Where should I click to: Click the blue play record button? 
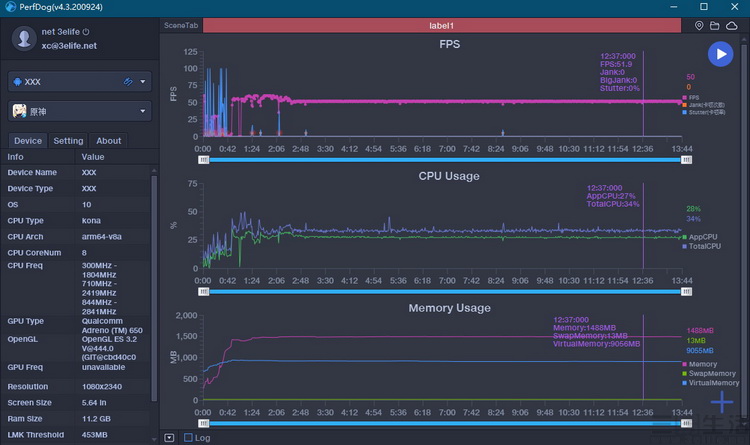[x=720, y=54]
